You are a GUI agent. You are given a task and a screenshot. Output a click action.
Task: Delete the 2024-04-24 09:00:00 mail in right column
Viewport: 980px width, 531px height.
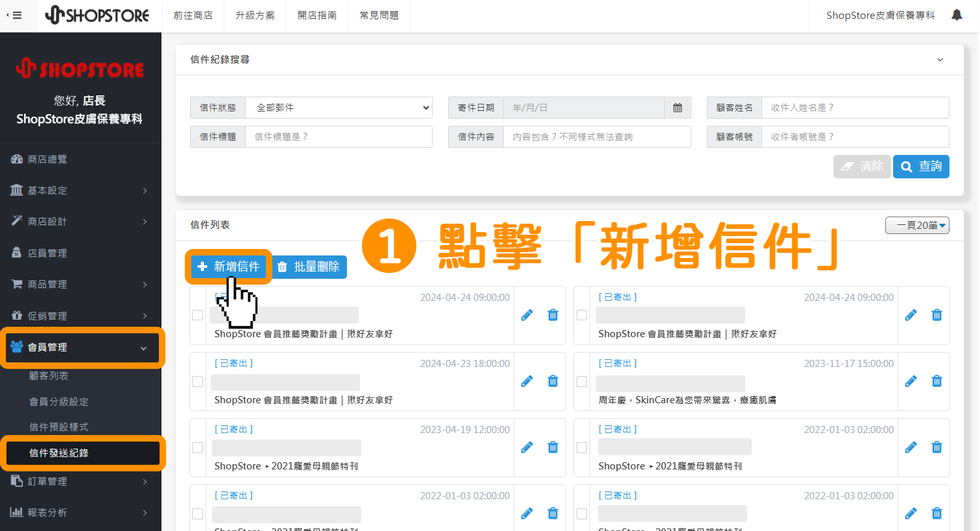tap(937, 315)
